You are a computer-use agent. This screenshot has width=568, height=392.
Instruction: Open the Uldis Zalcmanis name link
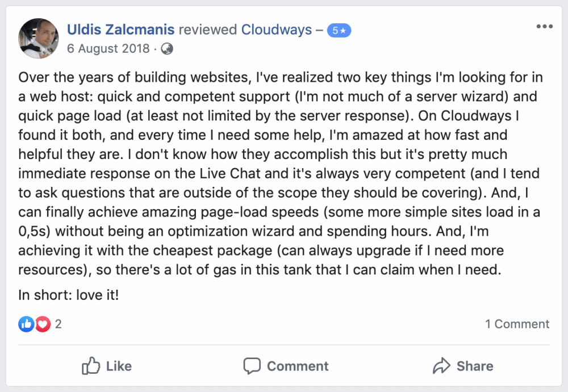coord(122,30)
